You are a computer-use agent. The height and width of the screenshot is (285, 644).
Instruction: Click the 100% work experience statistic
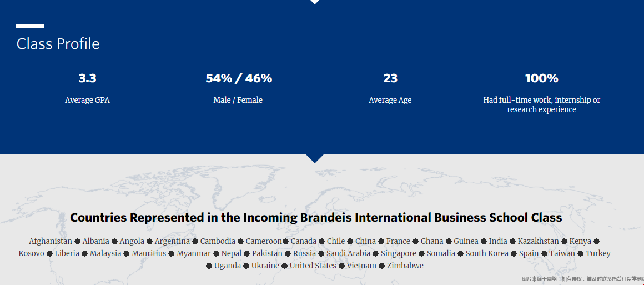coord(541,78)
